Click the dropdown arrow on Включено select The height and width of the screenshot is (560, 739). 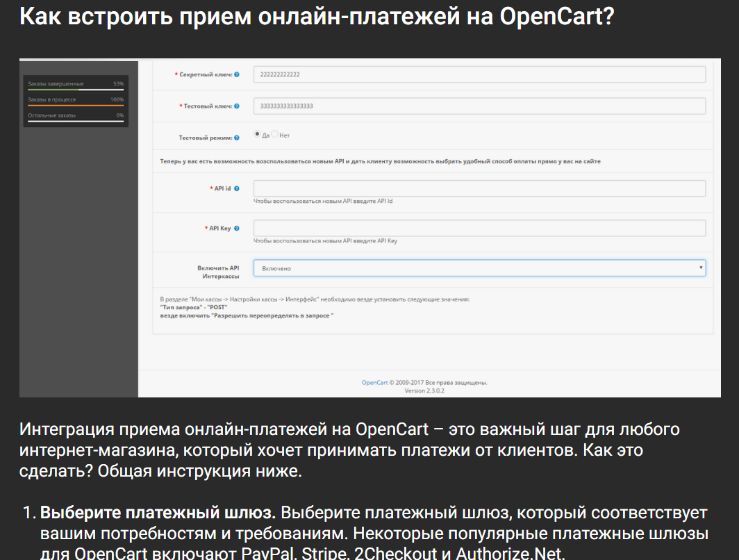(700, 267)
